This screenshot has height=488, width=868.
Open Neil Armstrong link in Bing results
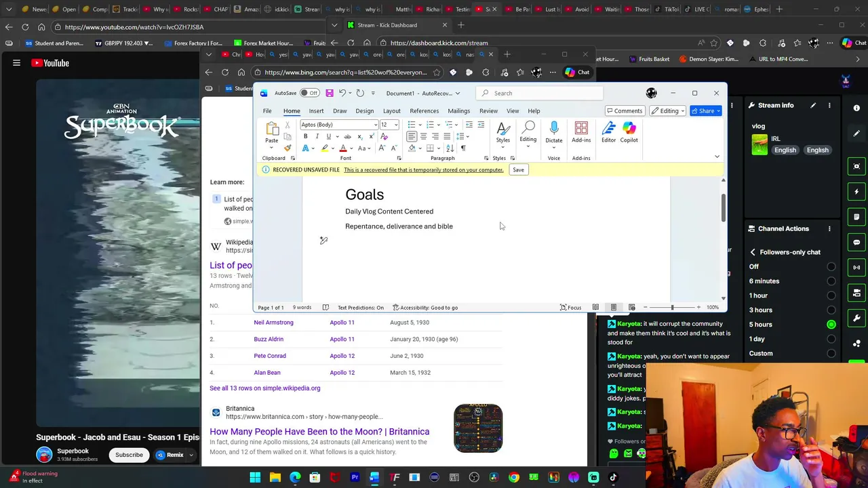pyautogui.click(x=273, y=323)
